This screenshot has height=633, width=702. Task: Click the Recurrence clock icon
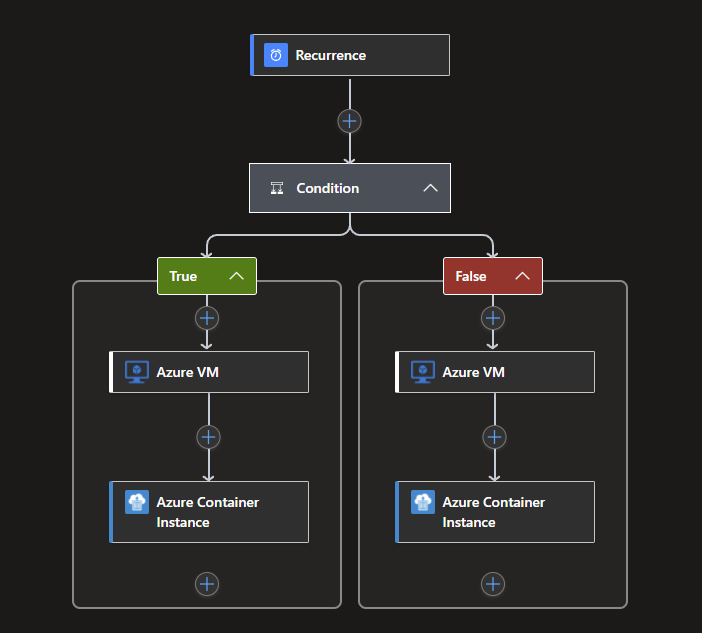[275, 55]
